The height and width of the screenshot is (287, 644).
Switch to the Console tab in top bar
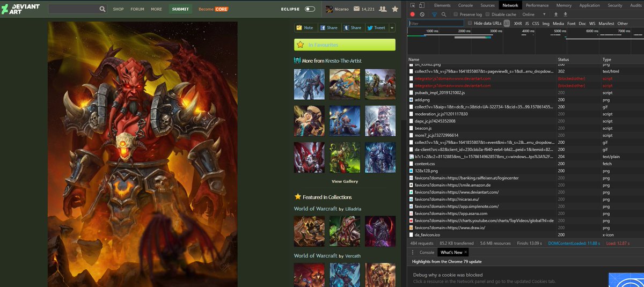[465, 5]
